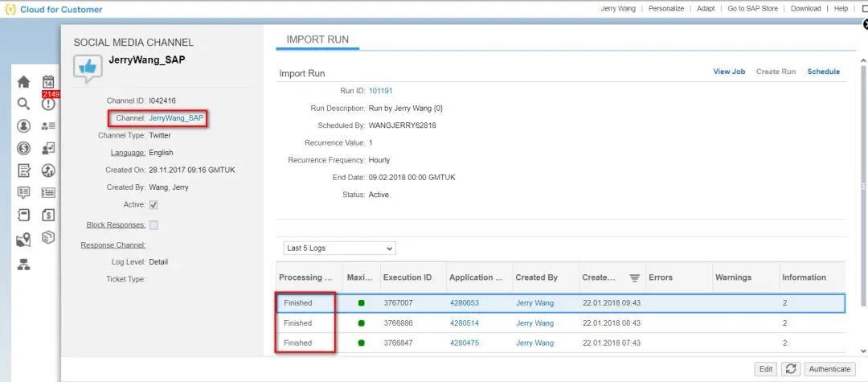Screen dimensions: 868x382
Task: Open the dollar speech bubble icon
Action: (x=23, y=193)
